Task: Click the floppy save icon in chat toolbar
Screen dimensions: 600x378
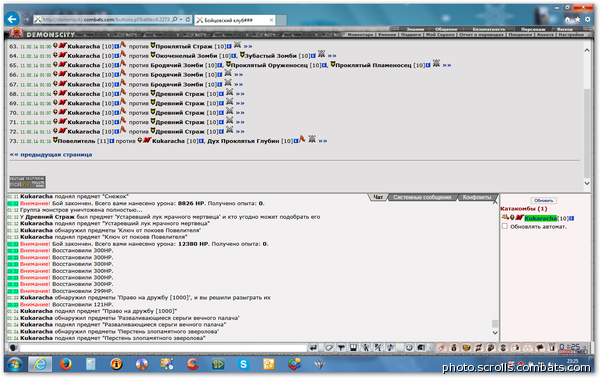Action: tap(353, 348)
